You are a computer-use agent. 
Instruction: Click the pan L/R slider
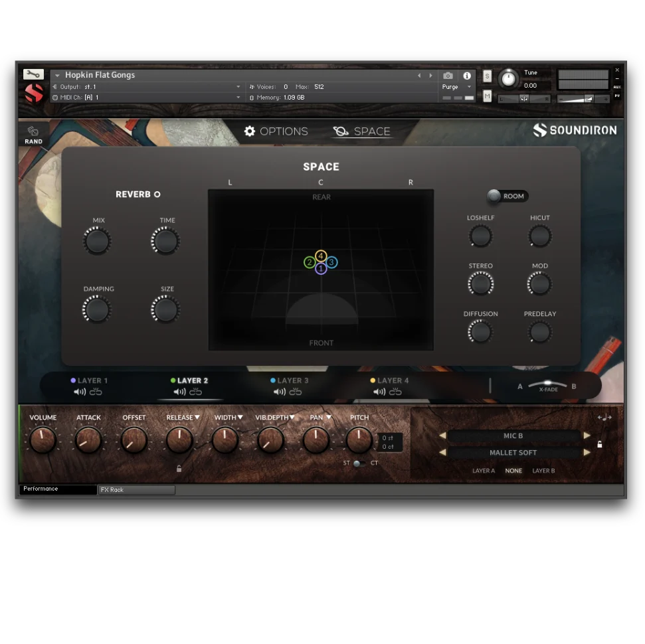(524, 99)
